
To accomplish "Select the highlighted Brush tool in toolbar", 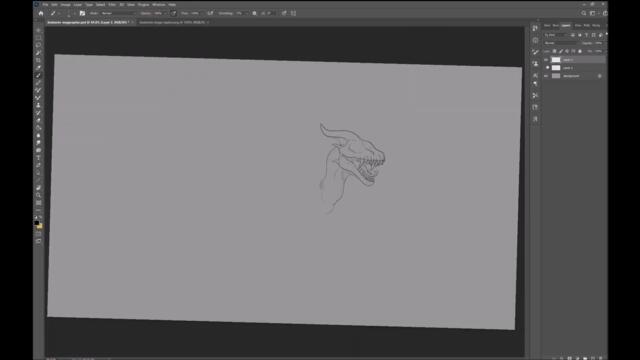I will 38,76.
